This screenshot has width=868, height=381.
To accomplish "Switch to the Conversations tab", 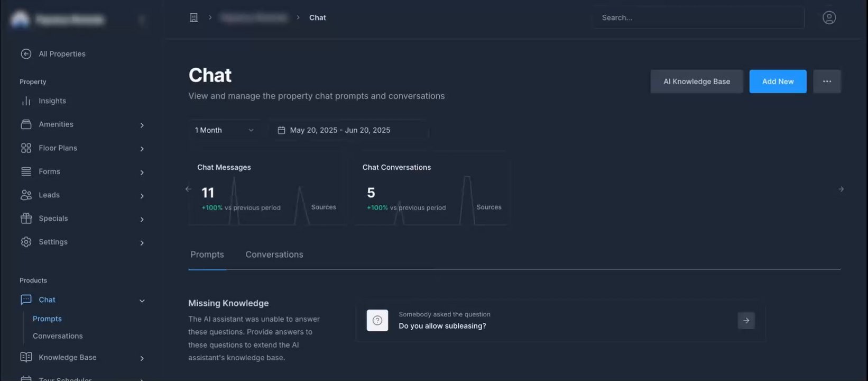I will tap(274, 255).
